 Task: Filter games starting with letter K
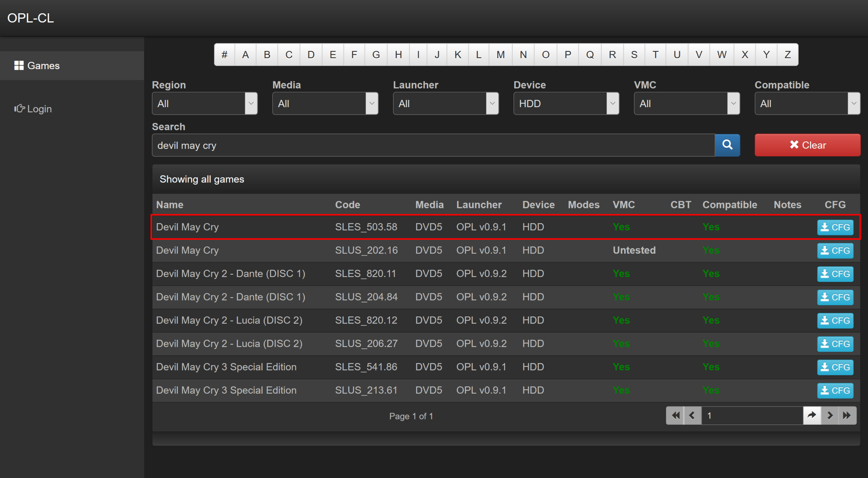pyautogui.click(x=458, y=55)
